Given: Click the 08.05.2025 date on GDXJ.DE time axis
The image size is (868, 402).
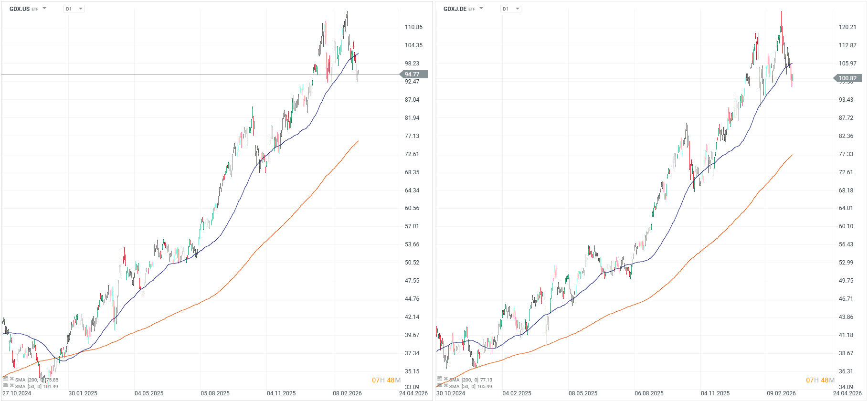Looking at the screenshot, I should (x=583, y=393).
